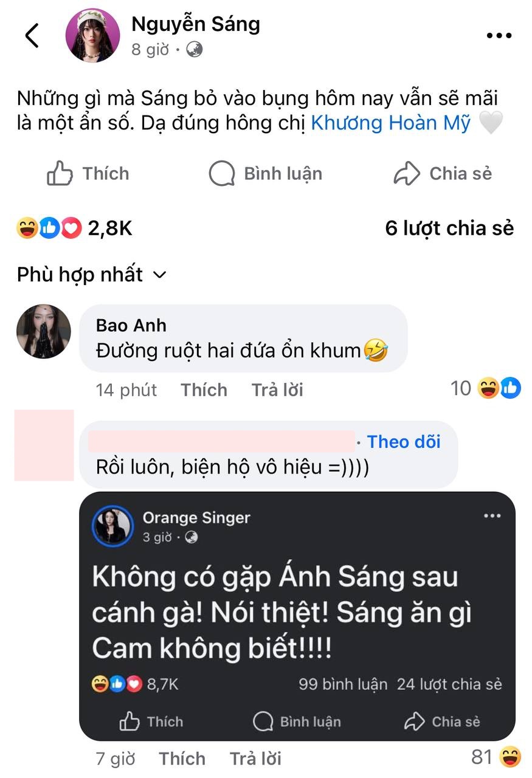Tap the thumbs-up icon next to the 10 reactions
This screenshot has width=532, height=778.
(x=510, y=388)
